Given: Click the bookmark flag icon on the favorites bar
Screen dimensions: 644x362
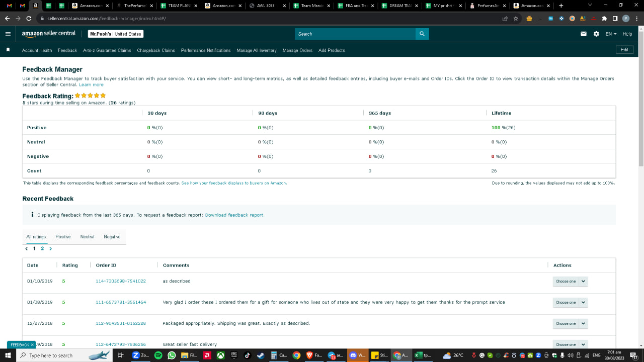Looking at the screenshot, I should pos(8,50).
